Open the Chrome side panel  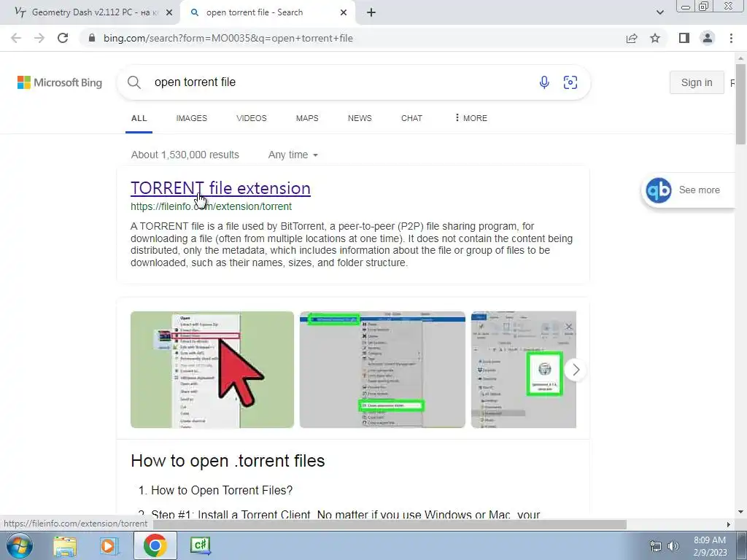[x=684, y=38]
